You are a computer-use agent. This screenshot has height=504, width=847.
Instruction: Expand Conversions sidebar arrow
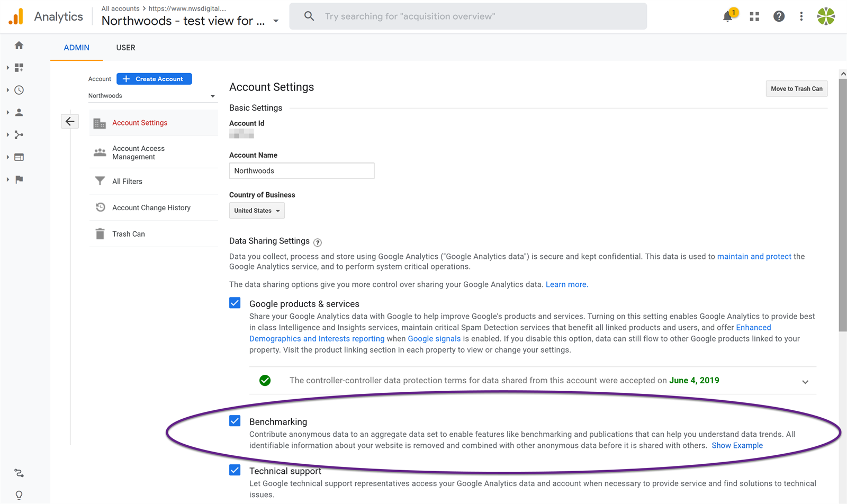click(7, 179)
